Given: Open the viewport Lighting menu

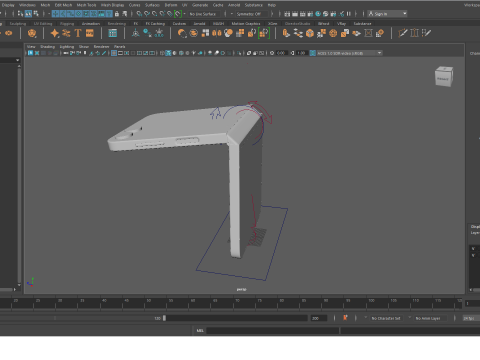Looking at the screenshot, I should pos(67,47).
